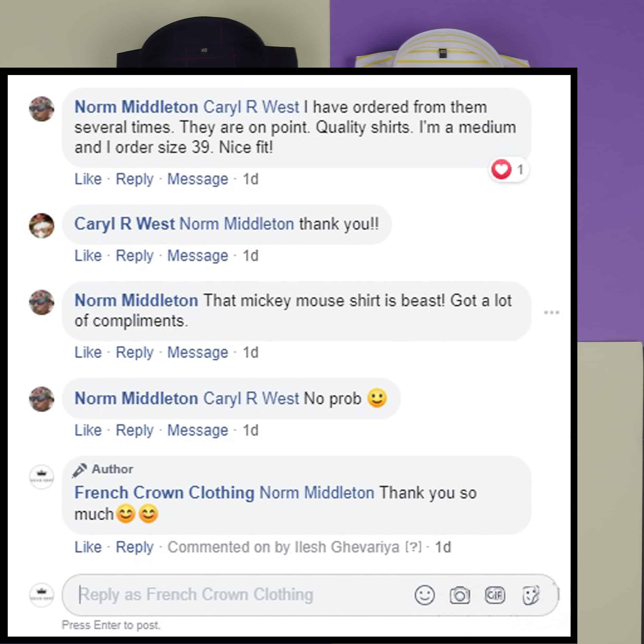Open French Crown Clothing author name link
This screenshot has height=644, width=644.
coord(164,493)
